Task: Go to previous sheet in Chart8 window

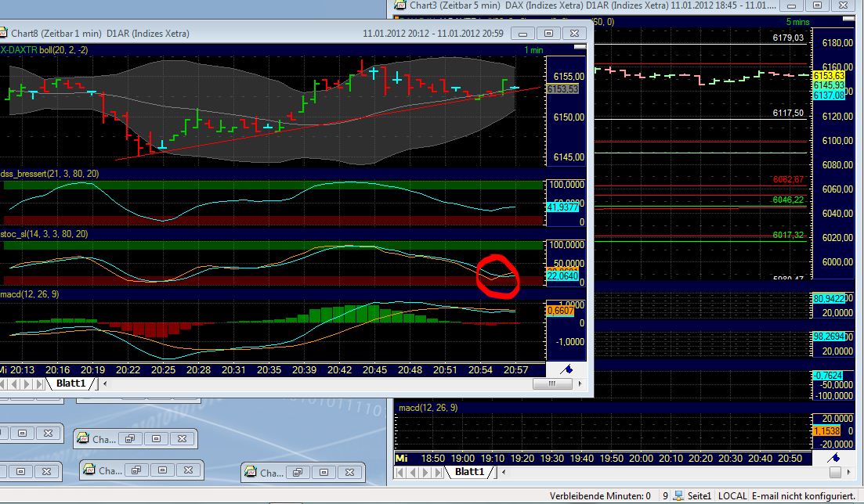Action: coord(16,384)
